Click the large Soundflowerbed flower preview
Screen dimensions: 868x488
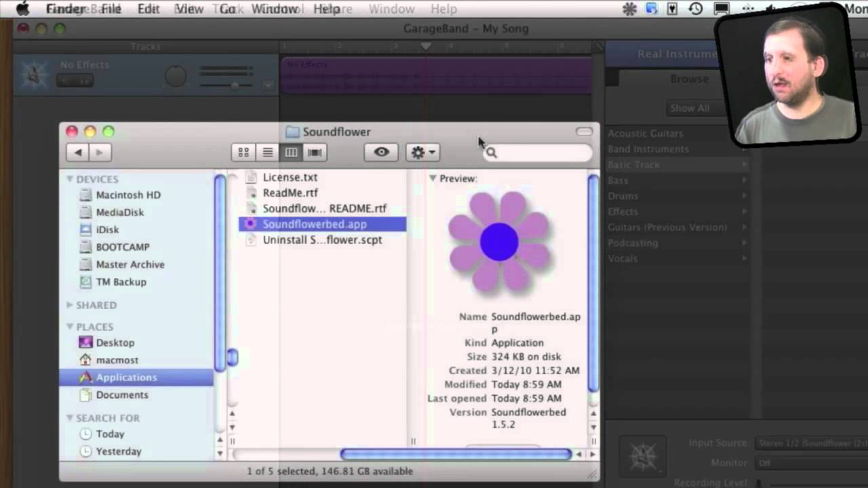tap(499, 242)
